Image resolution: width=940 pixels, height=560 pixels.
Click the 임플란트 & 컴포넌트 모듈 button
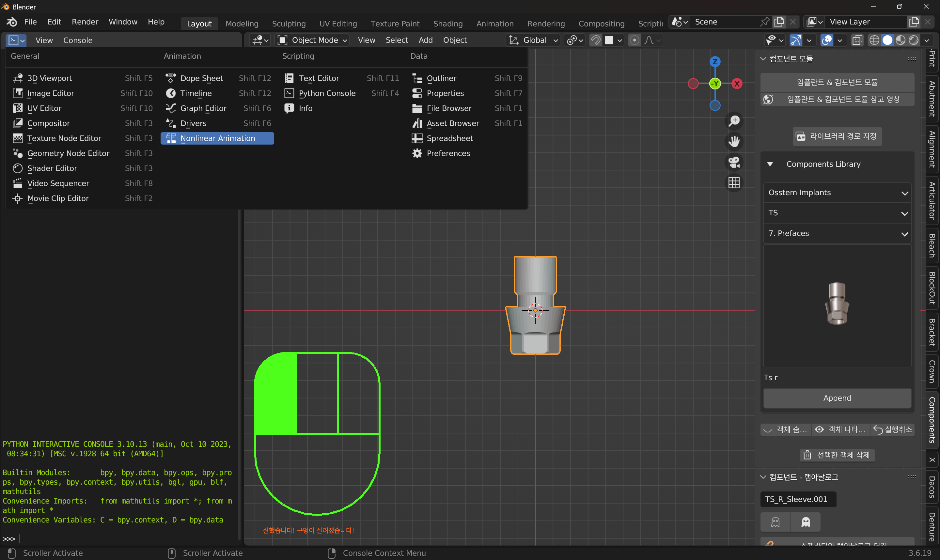[837, 82]
